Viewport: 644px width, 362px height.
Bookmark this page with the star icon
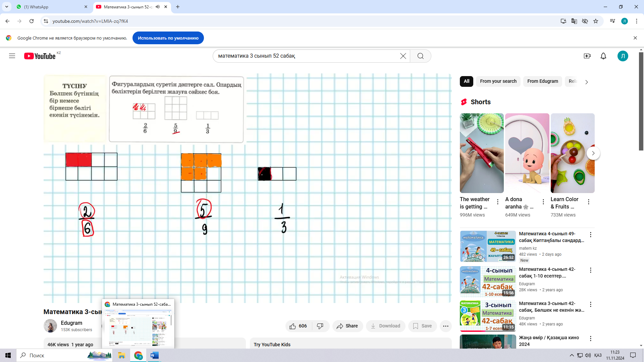coord(596,21)
